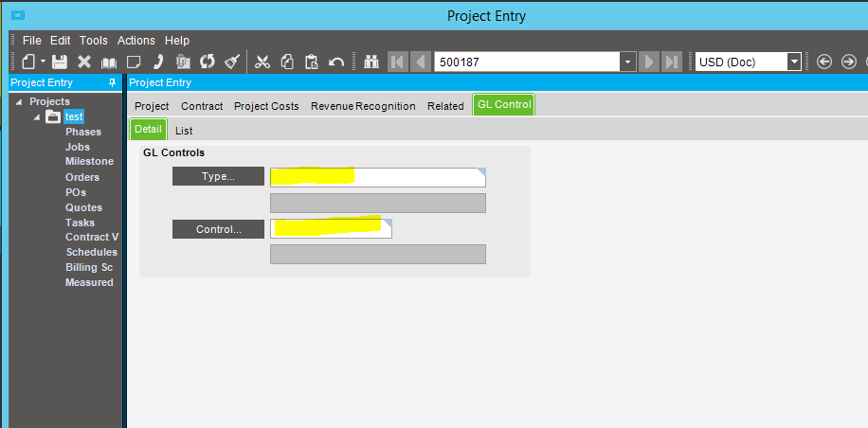Click the back arrow circle icon
Screen dimensions: 868x428
(x=824, y=62)
